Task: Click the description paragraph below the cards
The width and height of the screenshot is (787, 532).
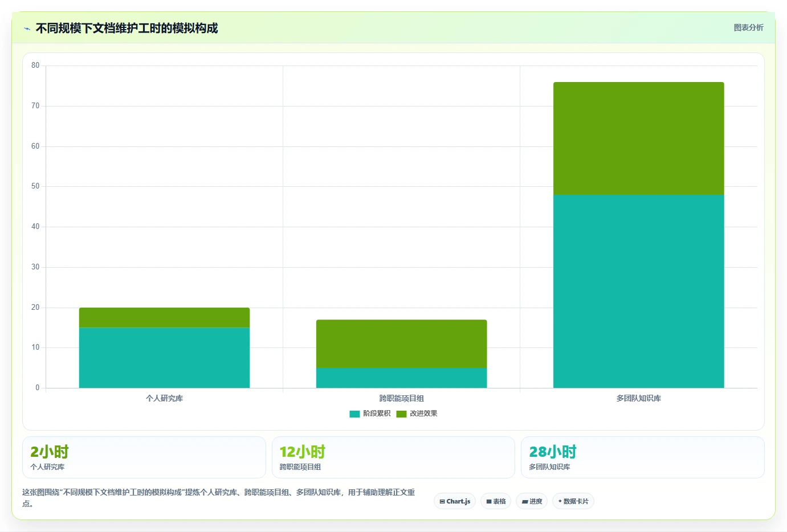Action: coord(219,498)
